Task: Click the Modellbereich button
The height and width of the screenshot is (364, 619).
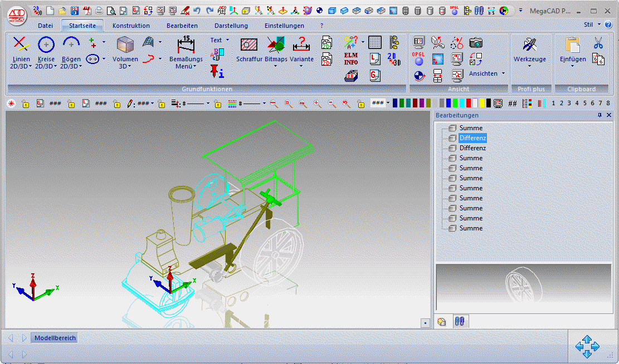Action: click(x=55, y=338)
